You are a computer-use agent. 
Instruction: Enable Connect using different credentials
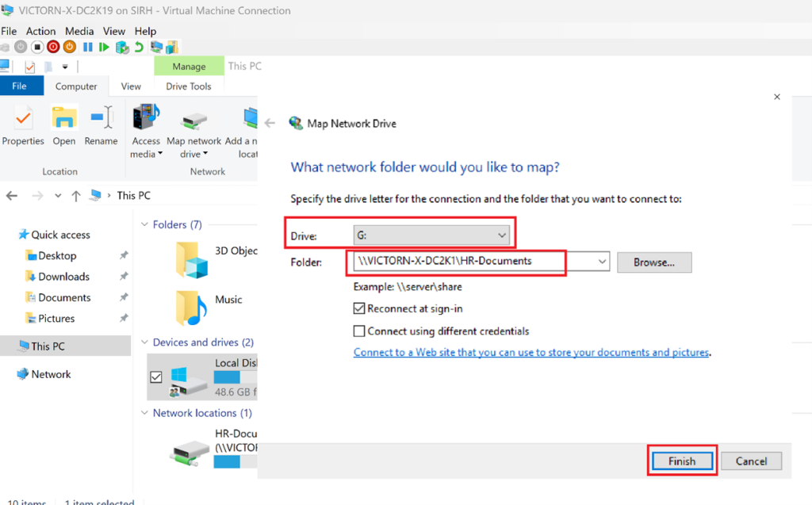pyautogui.click(x=359, y=331)
